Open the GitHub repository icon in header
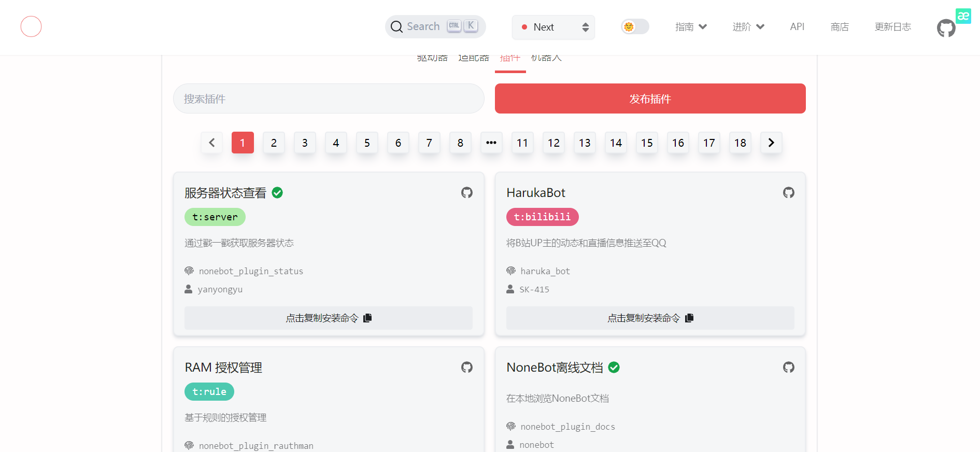980x452 pixels. pos(946,27)
